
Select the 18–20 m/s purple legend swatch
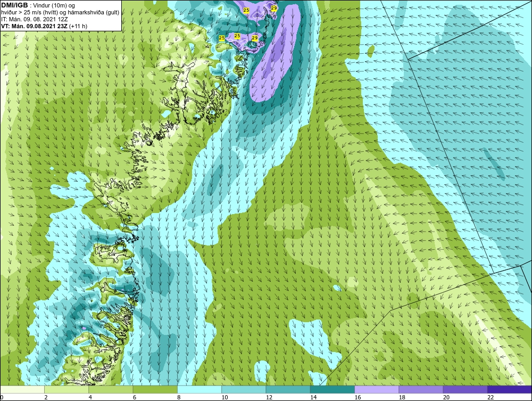pyautogui.click(x=421, y=389)
